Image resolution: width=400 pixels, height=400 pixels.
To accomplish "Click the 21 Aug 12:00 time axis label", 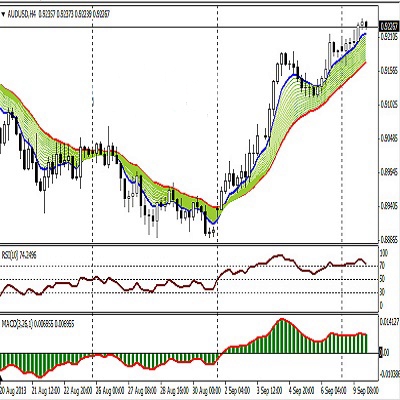I will click(45, 390).
